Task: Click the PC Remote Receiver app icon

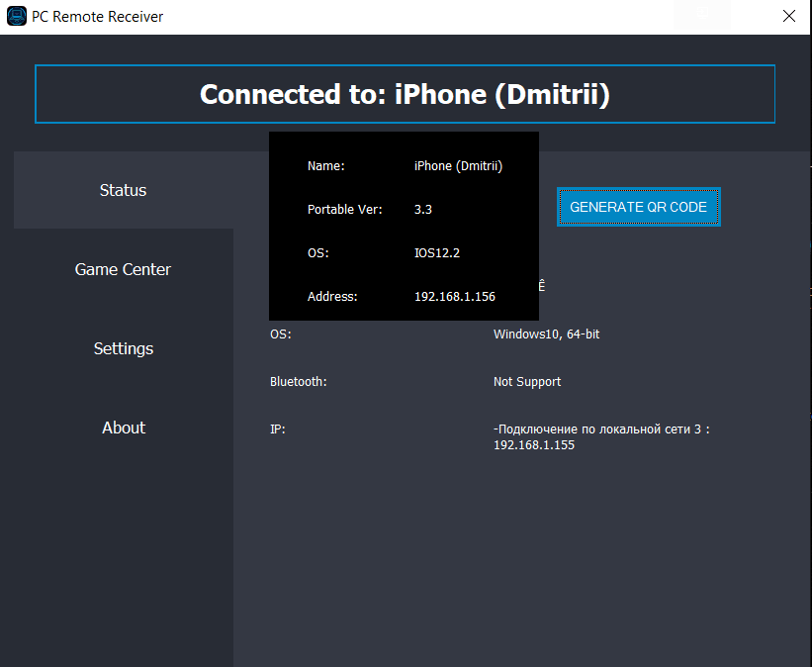Action: tap(17, 16)
